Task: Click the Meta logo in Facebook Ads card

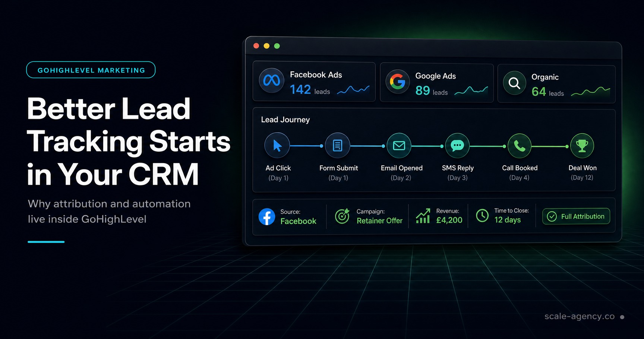Action: (272, 80)
